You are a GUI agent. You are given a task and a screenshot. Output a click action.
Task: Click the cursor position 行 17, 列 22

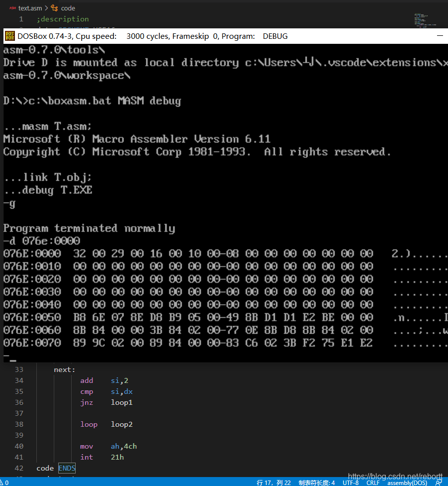[274, 483]
